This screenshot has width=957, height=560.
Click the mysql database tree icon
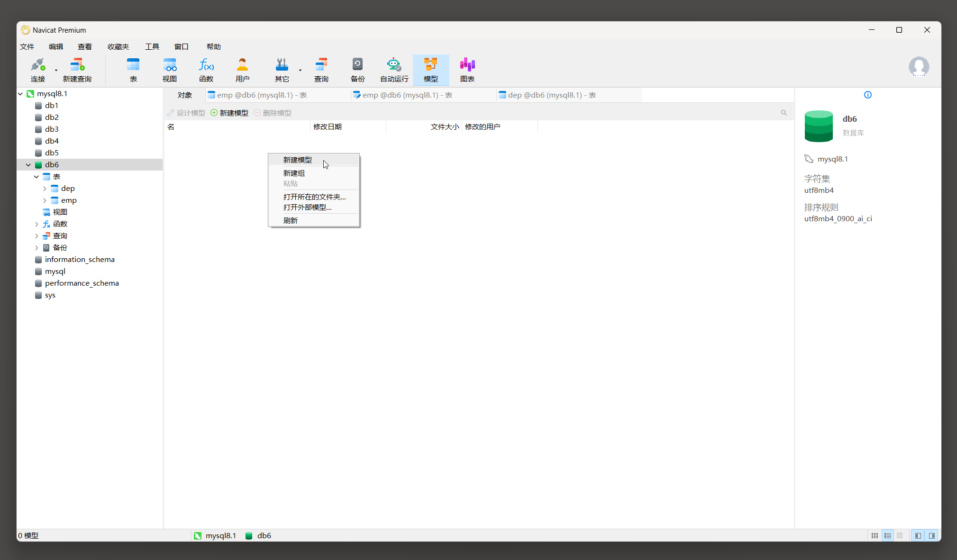tap(38, 271)
